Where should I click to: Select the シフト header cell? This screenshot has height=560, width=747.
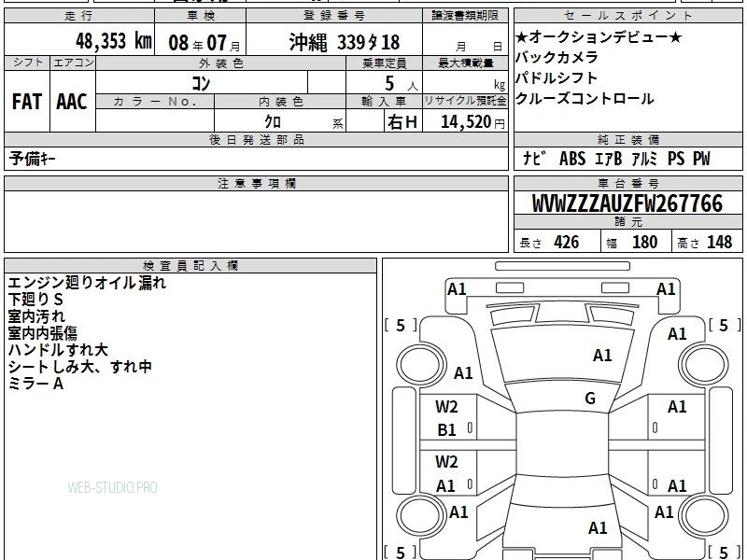(27, 63)
